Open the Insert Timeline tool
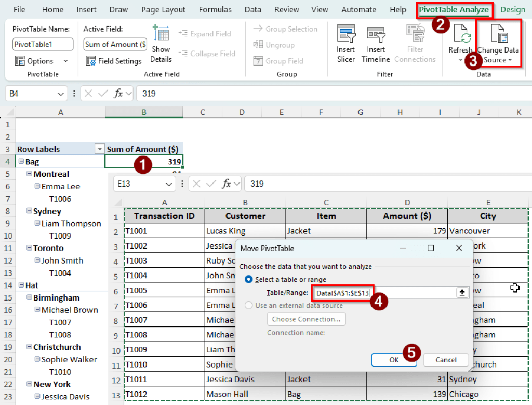The image size is (532, 405). click(x=375, y=44)
